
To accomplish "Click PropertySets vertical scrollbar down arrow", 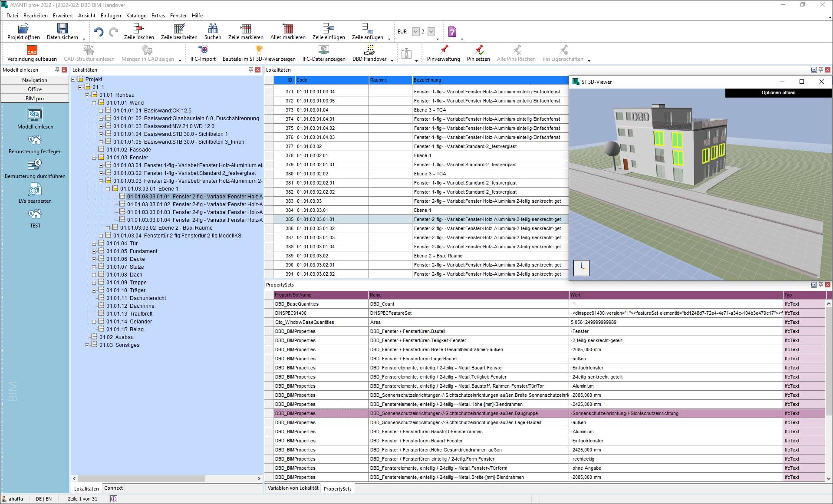I will [x=829, y=478].
